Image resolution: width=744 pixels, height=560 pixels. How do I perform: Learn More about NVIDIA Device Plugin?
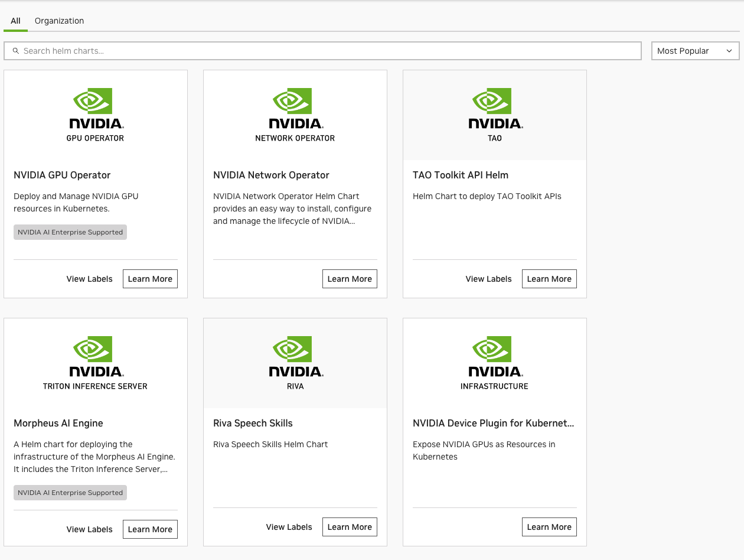(549, 527)
